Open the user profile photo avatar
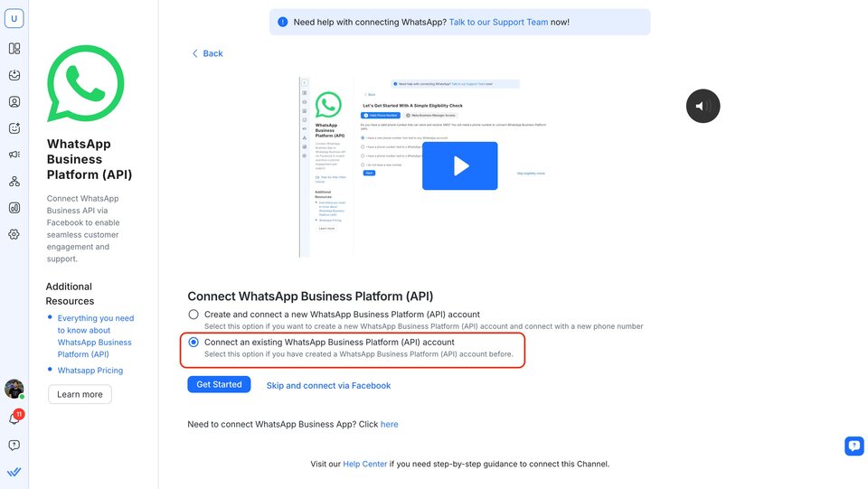Image resolution: width=868 pixels, height=489 pixels. (14, 389)
